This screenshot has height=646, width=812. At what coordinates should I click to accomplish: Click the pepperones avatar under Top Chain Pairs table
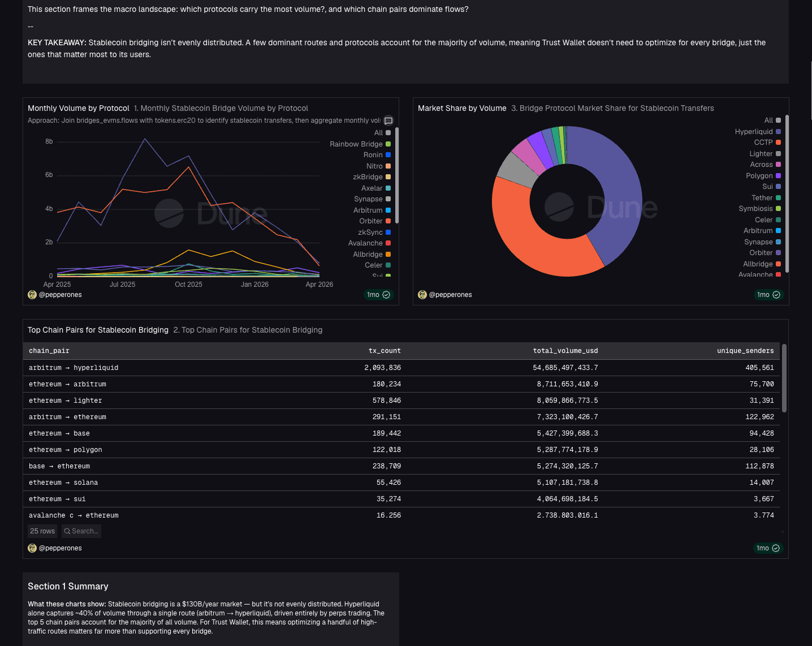click(x=32, y=548)
